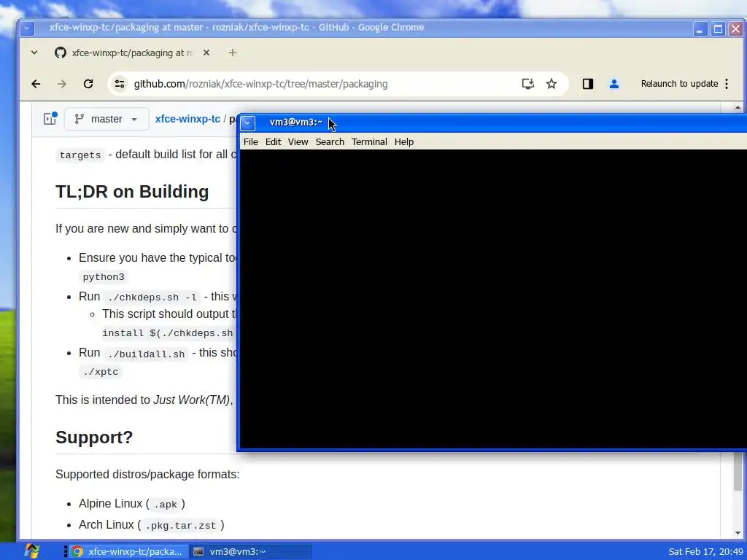
Task: Bookmark this page with the star
Action: [551, 84]
